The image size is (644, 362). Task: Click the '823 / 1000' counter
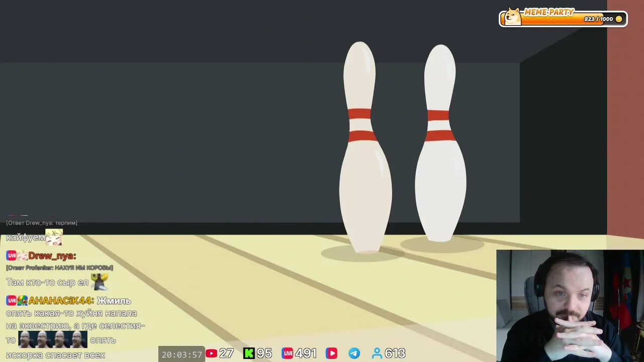(599, 19)
